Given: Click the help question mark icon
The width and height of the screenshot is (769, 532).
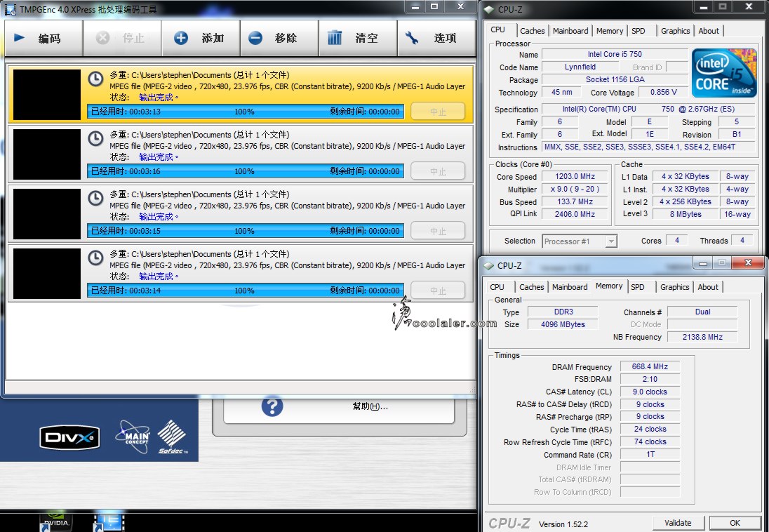Looking at the screenshot, I should pos(272,406).
